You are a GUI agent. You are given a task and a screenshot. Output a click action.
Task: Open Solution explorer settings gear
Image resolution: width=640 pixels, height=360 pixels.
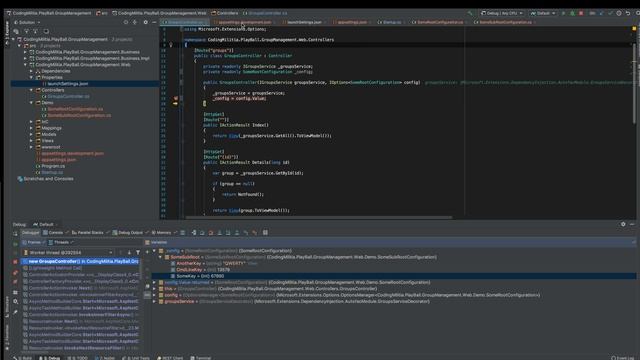(145, 22)
